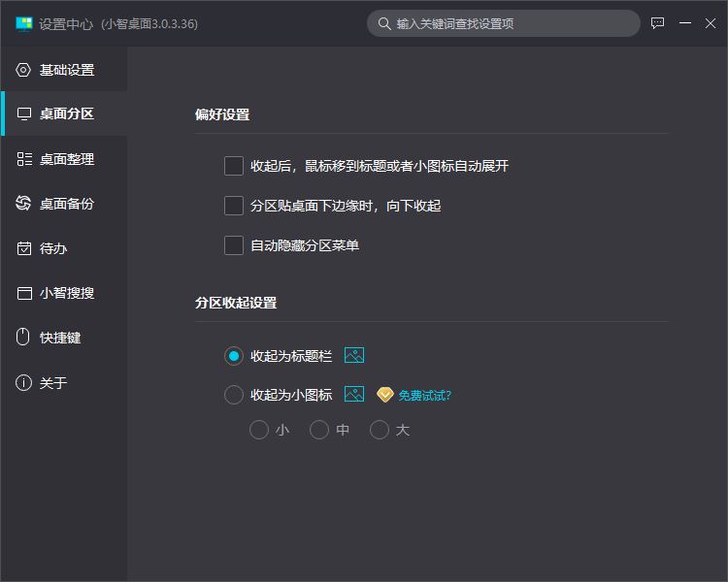Choose medium icon size 中
The width and height of the screenshot is (728, 582).
(x=319, y=430)
